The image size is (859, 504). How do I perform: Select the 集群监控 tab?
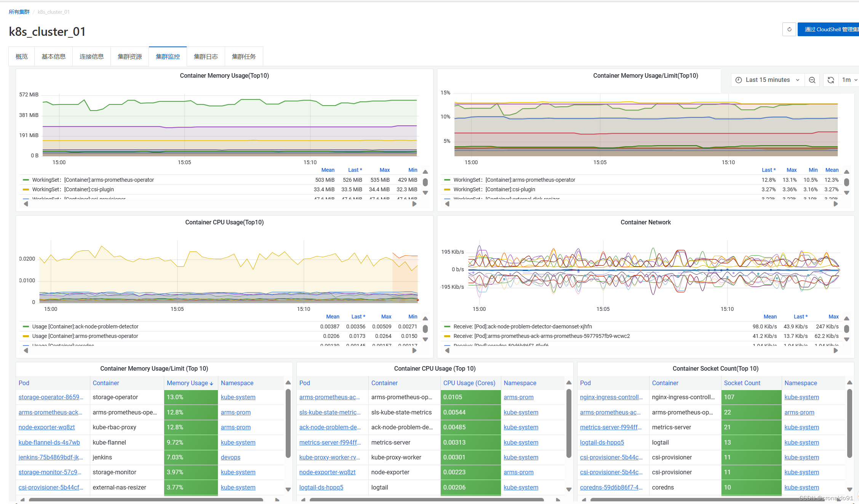point(168,56)
